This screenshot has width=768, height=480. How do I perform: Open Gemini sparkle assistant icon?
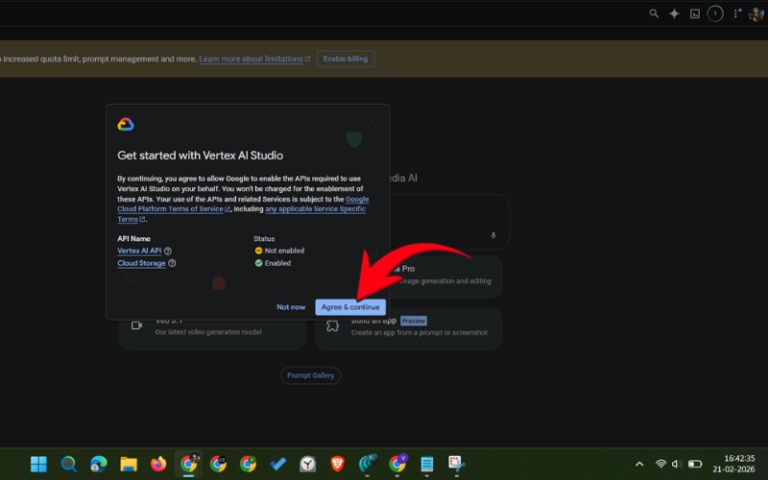tap(674, 14)
